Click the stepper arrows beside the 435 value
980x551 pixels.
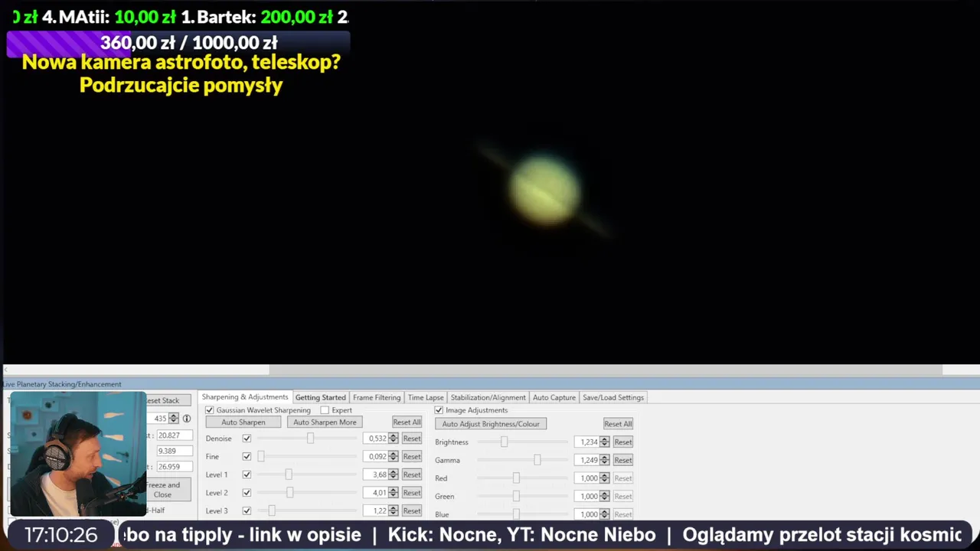174,419
